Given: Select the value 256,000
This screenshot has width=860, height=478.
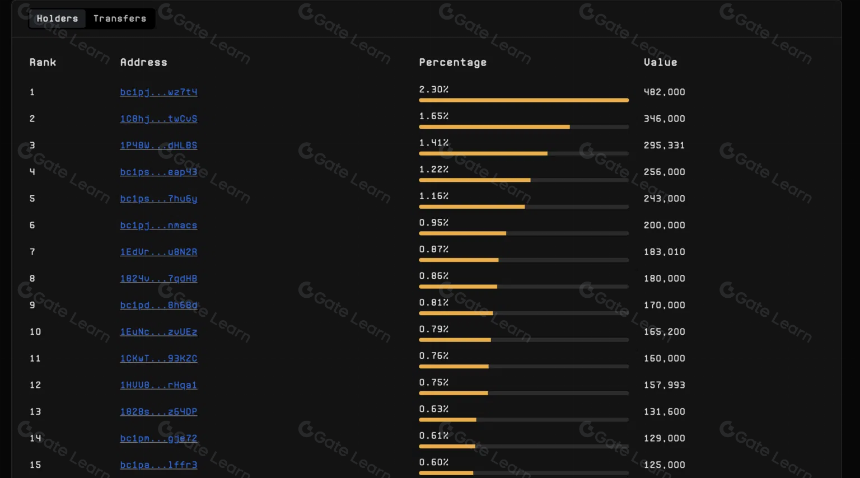Looking at the screenshot, I should pos(664,172).
